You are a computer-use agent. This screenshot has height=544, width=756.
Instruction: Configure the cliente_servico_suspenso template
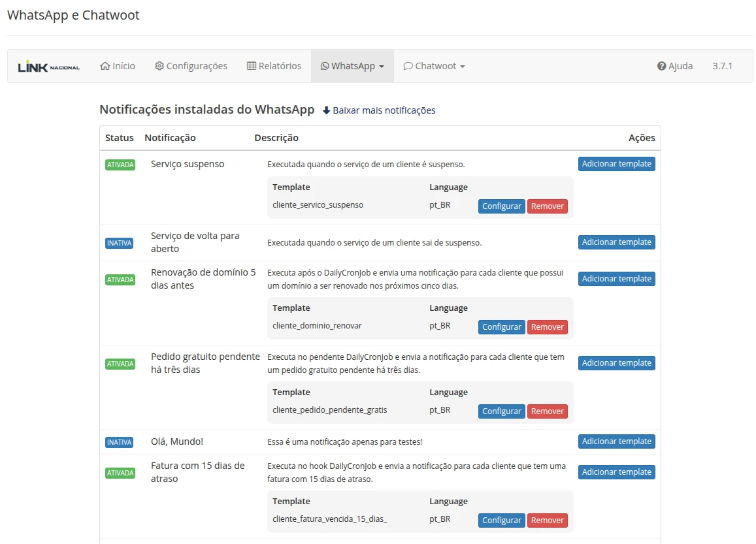click(x=501, y=206)
